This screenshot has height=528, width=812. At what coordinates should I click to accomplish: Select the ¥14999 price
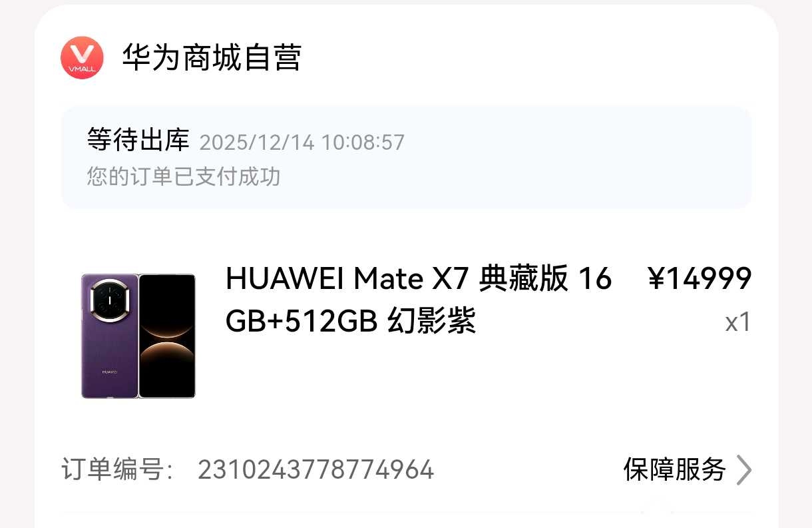coord(700,279)
